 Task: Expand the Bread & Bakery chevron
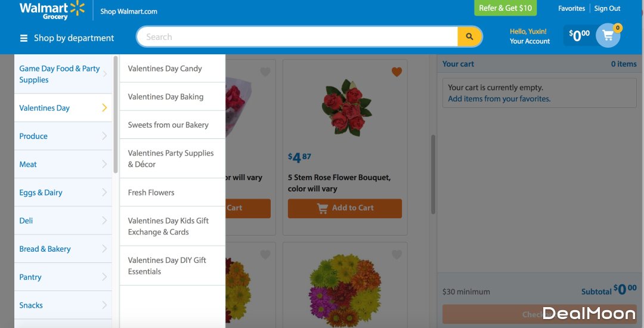[104, 249]
